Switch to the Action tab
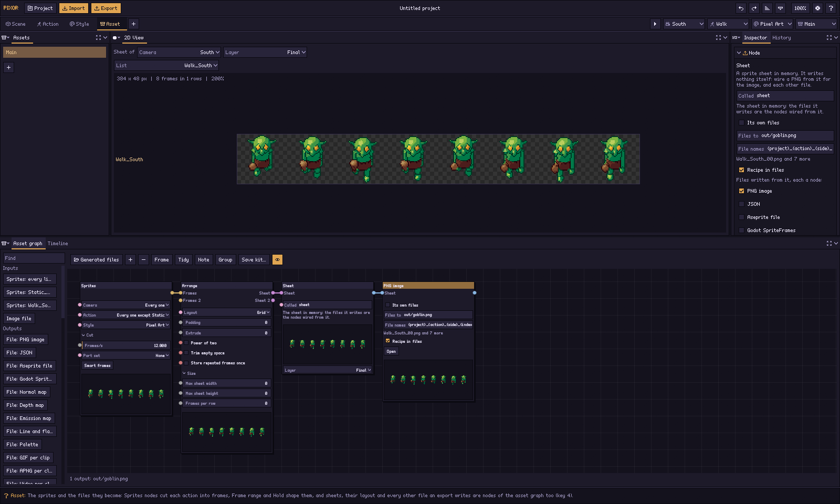Viewport: 840px width, 504px height. [48, 24]
